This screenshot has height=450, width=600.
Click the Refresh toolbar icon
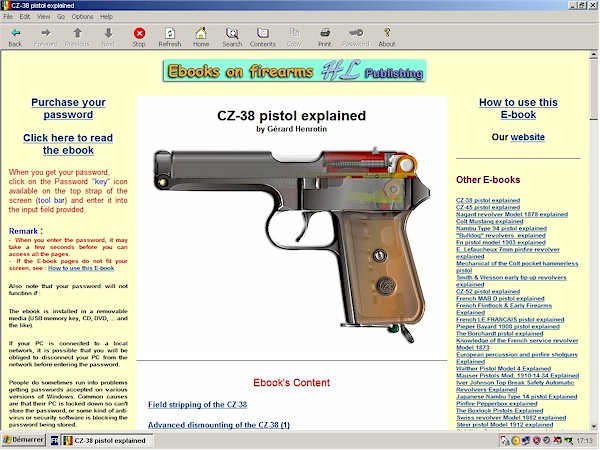(x=170, y=33)
